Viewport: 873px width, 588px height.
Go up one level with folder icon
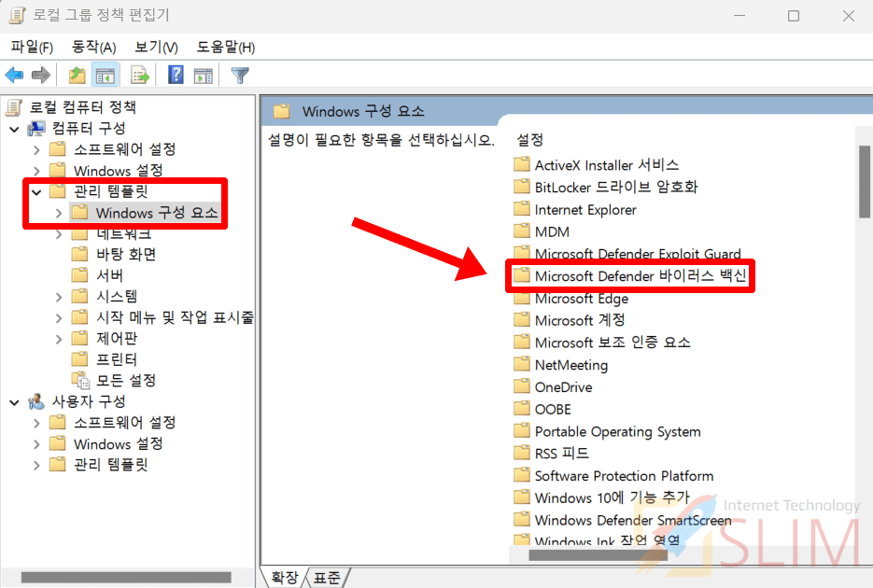(x=77, y=75)
